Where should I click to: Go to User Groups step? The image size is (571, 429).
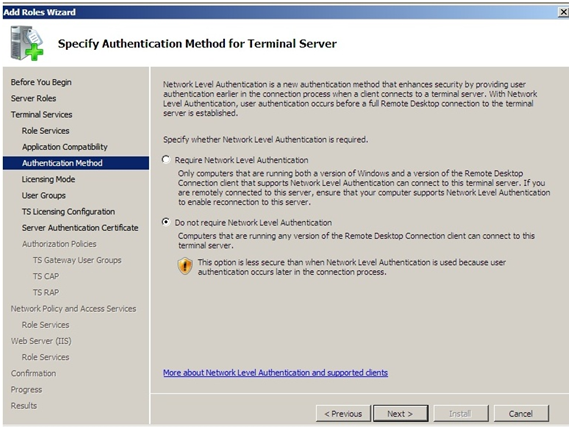click(x=44, y=196)
